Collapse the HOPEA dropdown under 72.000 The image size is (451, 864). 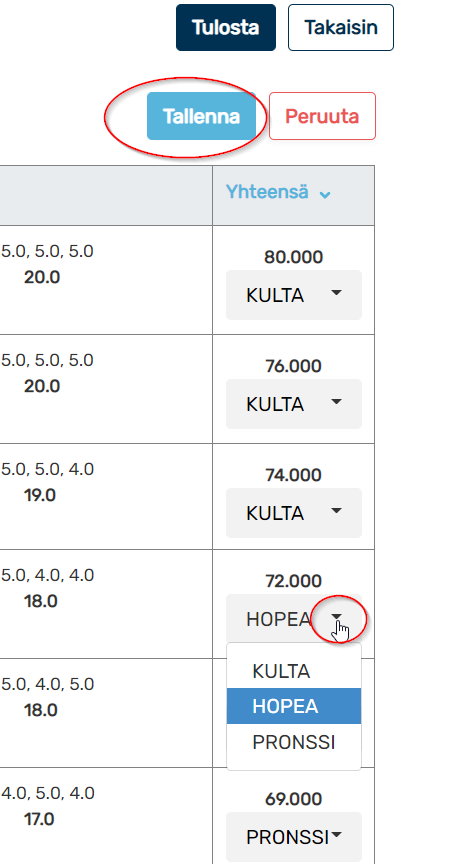pyautogui.click(x=294, y=618)
